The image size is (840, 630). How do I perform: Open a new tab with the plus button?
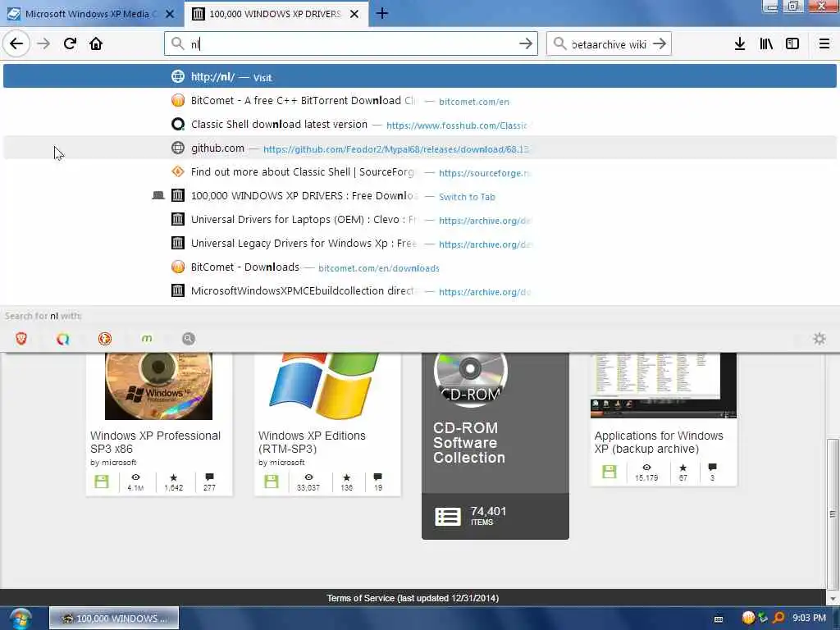coord(382,13)
